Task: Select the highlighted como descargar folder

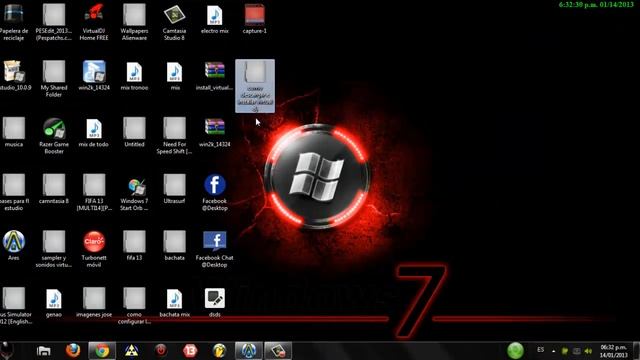Action: coord(255,86)
